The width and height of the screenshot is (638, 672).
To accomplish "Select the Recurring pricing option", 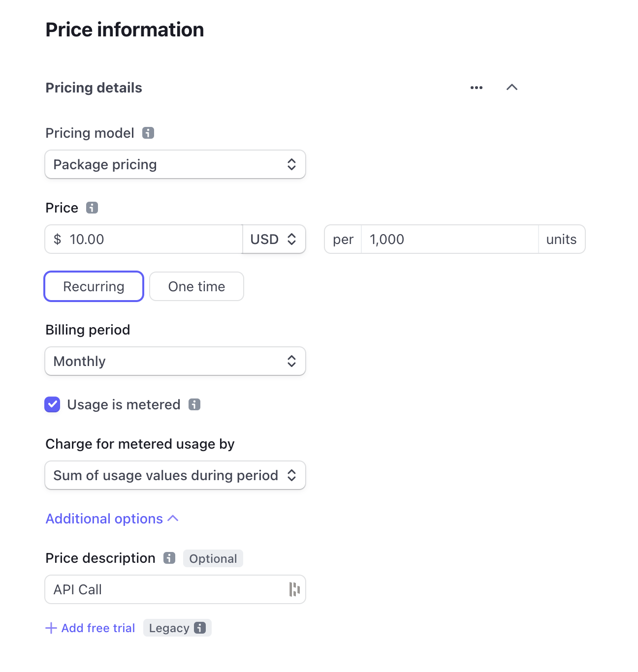I will pyautogui.click(x=94, y=286).
